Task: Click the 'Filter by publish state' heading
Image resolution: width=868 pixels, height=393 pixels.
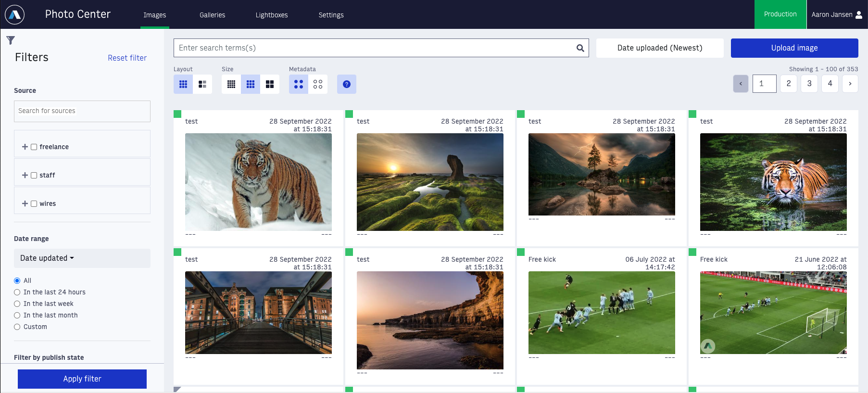Action: [49, 357]
